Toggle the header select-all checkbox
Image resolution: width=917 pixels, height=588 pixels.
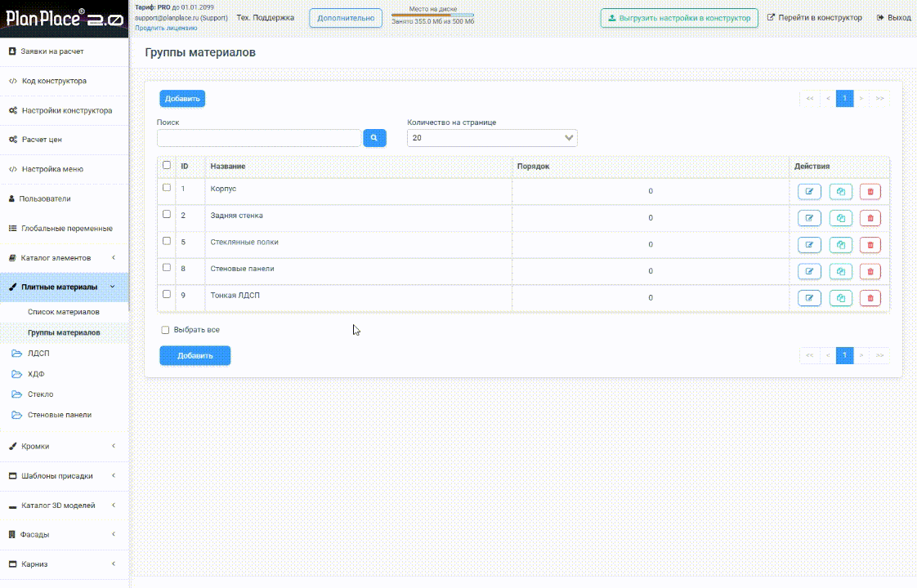click(x=167, y=166)
